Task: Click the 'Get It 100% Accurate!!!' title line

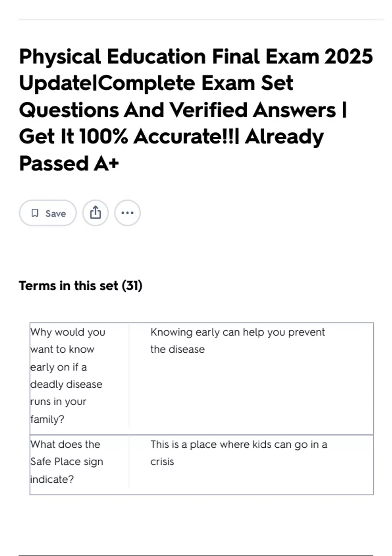Action: click(129, 136)
